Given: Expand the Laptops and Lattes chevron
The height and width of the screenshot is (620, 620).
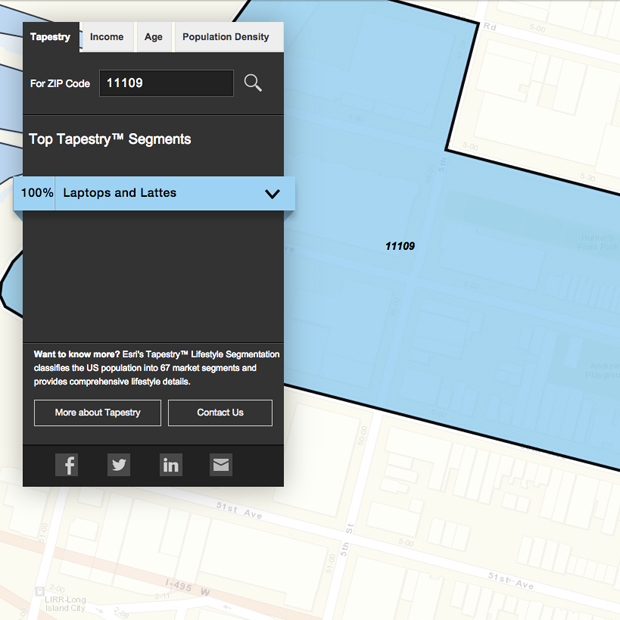Looking at the screenshot, I should (x=272, y=194).
